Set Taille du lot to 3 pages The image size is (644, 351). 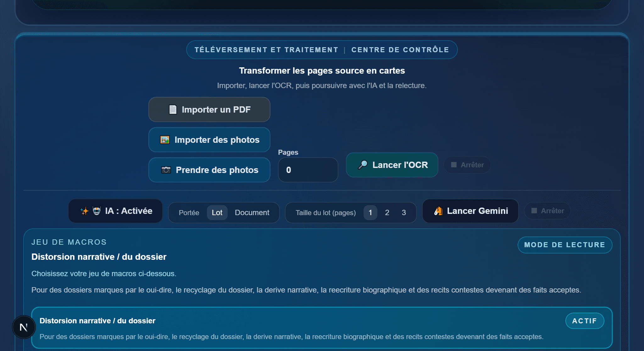[x=403, y=213]
